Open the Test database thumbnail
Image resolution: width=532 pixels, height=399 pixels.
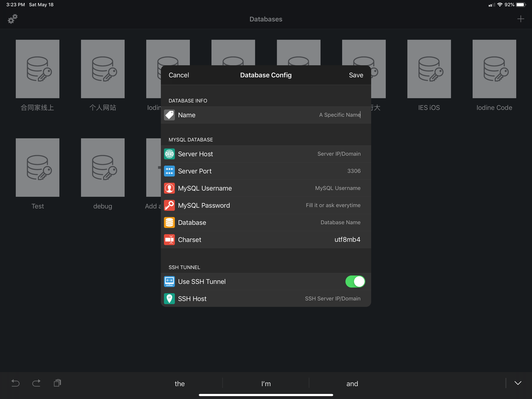[38, 168]
